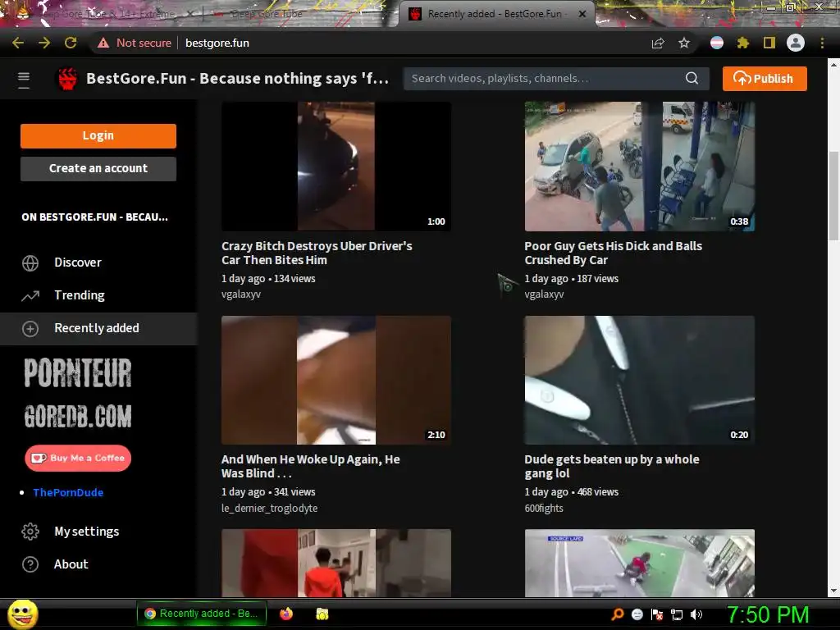Click the scrollbar up arrow

(x=833, y=65)
